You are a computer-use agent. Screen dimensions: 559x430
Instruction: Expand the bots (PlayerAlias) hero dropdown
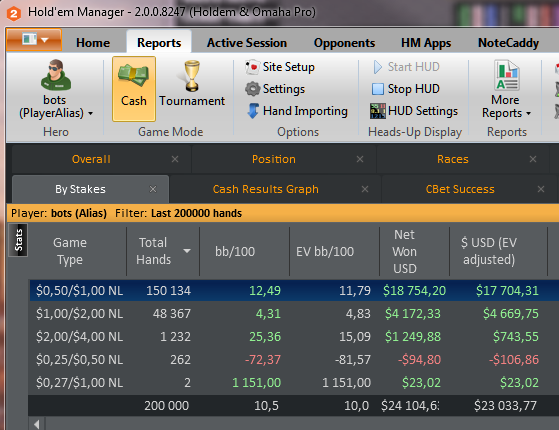click(91, 113)
